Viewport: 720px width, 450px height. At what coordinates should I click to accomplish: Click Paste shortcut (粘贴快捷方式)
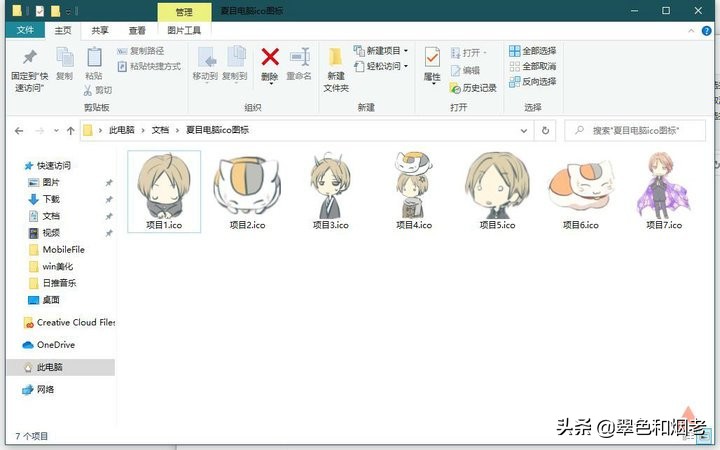pyautogui.click(x=149, y=67)
